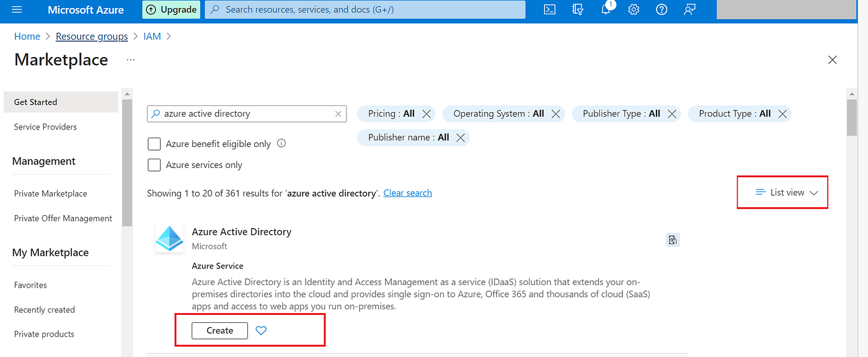This screenshot has height=357, width=868.
Task: Click the global search resources box
Action: point(365,10)
